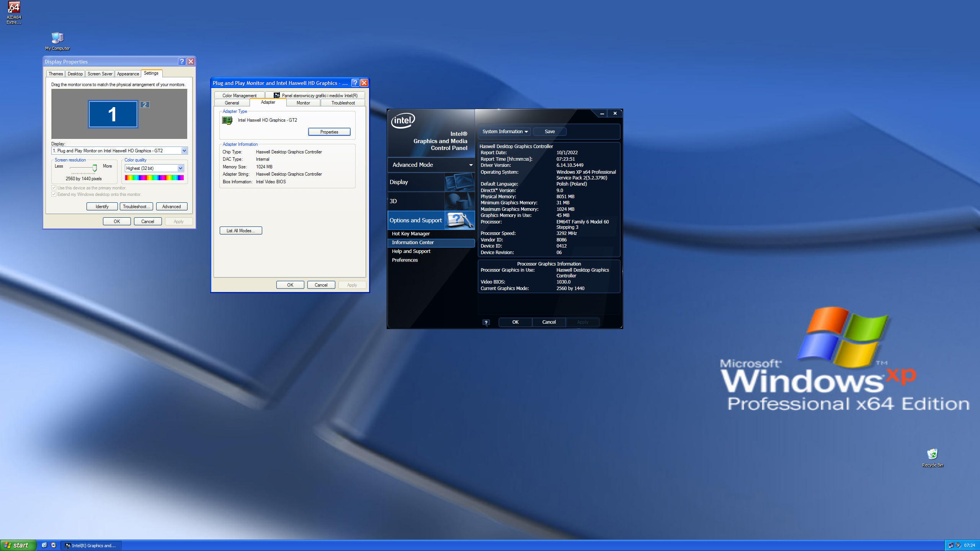Select Information Center in the sidebar
Viewport: 980px width, 551px height.
tap(431, 243)
